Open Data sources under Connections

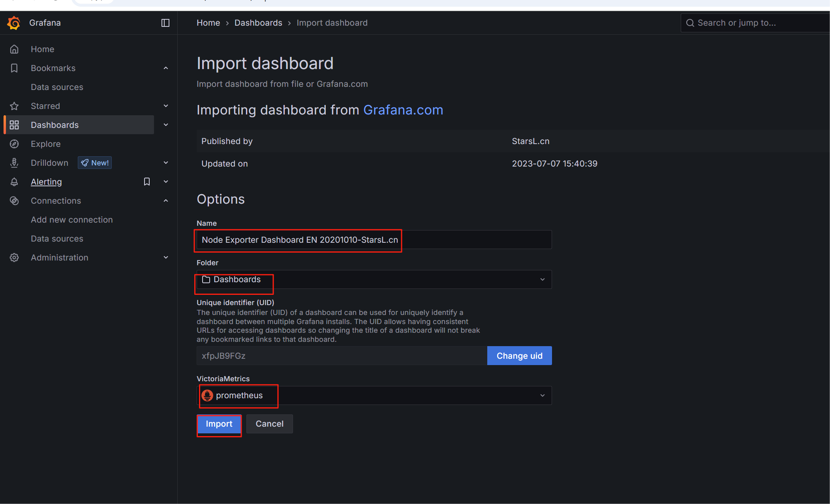(57, 239)
